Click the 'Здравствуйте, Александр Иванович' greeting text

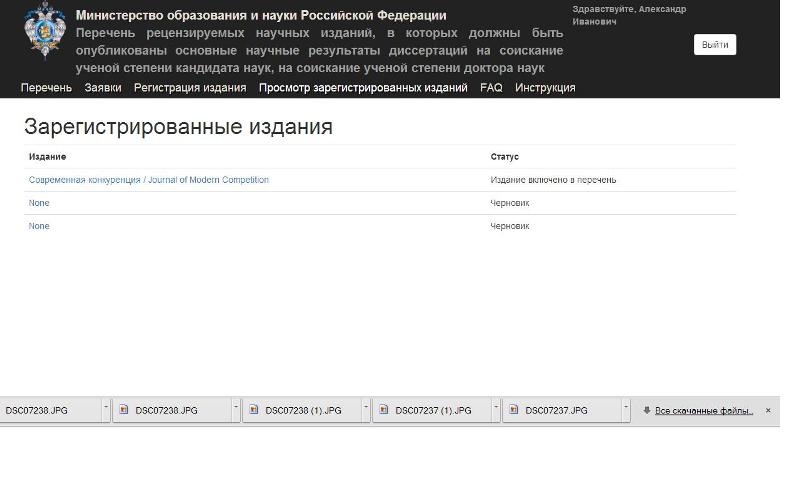[x=629, y=15]
